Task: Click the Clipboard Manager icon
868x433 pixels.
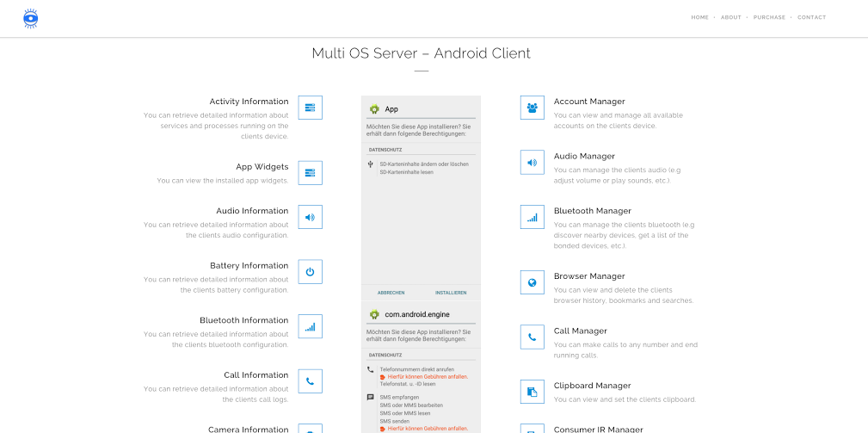Action: [x=532, y=392]
